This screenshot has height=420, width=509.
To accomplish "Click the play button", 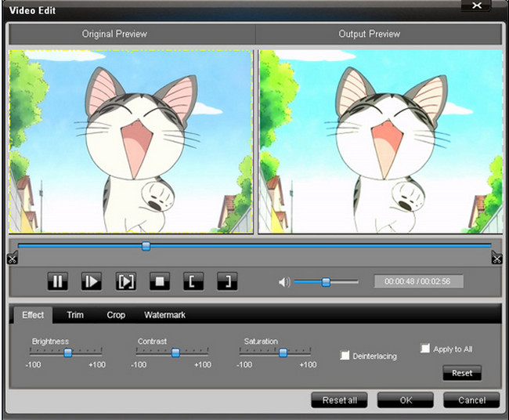I will click(91, 281).
